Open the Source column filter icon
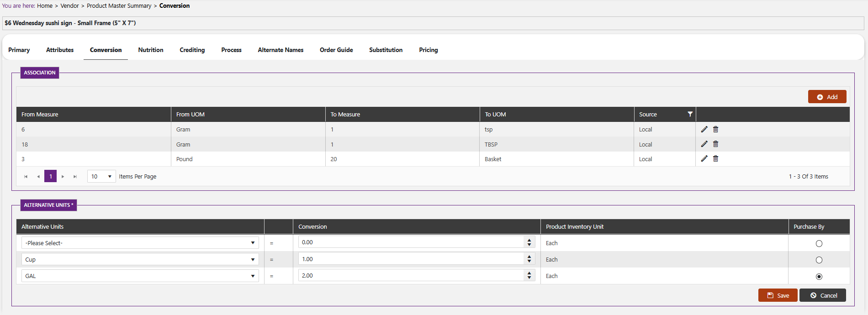 pos(690,114)
